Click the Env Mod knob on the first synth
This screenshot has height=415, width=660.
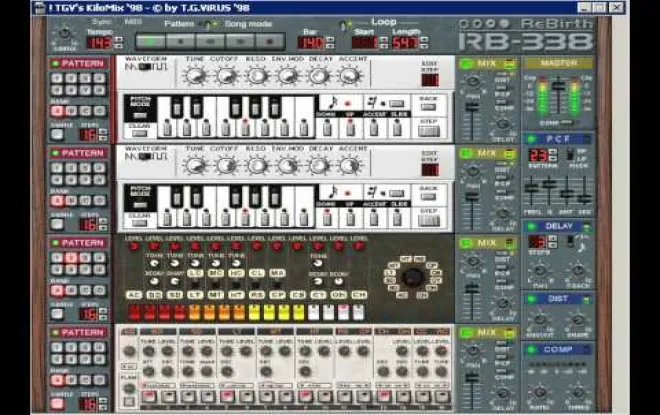click(288, 76)
